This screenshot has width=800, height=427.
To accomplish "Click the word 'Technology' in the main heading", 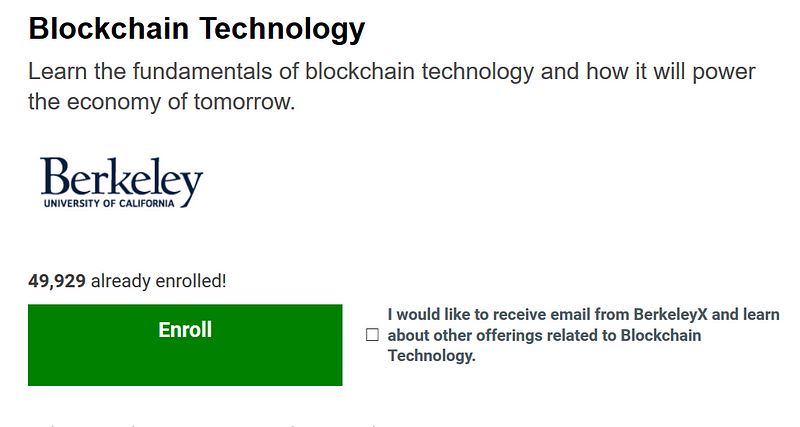I will tap(282, 29).
